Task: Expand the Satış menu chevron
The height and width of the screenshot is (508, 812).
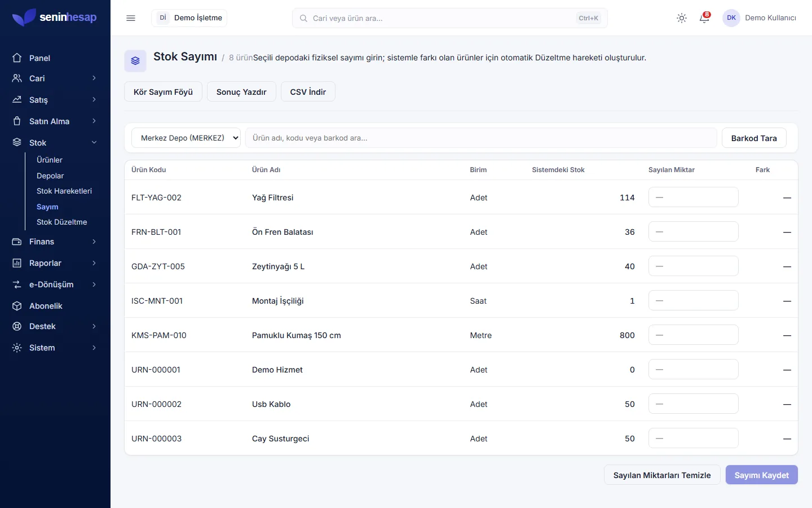Action: (94, 100)
